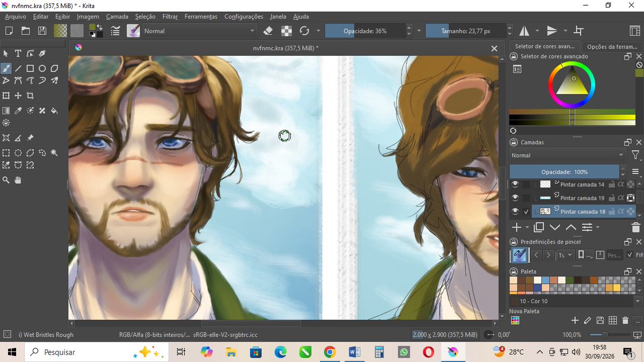Hide the Pintar camada 19 layer
Image resolution: width=644 pixels, height=362 pixels.
click(x=515, y=198)
